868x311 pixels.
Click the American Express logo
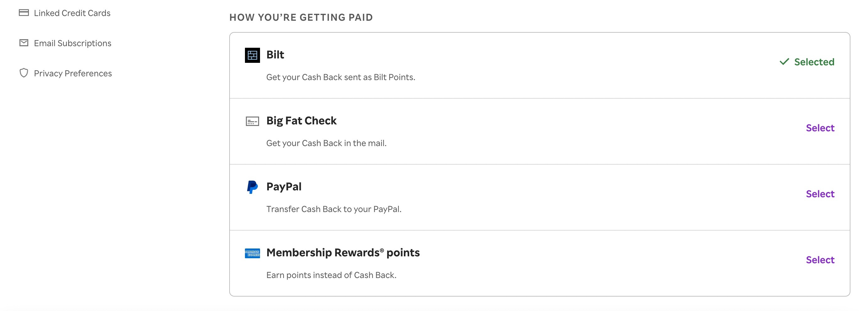point(252,253)
